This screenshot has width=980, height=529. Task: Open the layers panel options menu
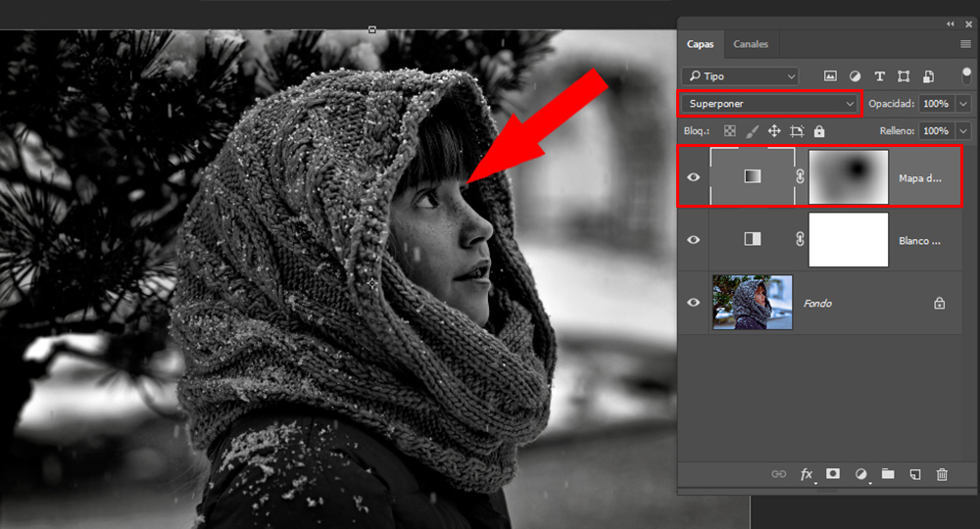pos(965,44)
